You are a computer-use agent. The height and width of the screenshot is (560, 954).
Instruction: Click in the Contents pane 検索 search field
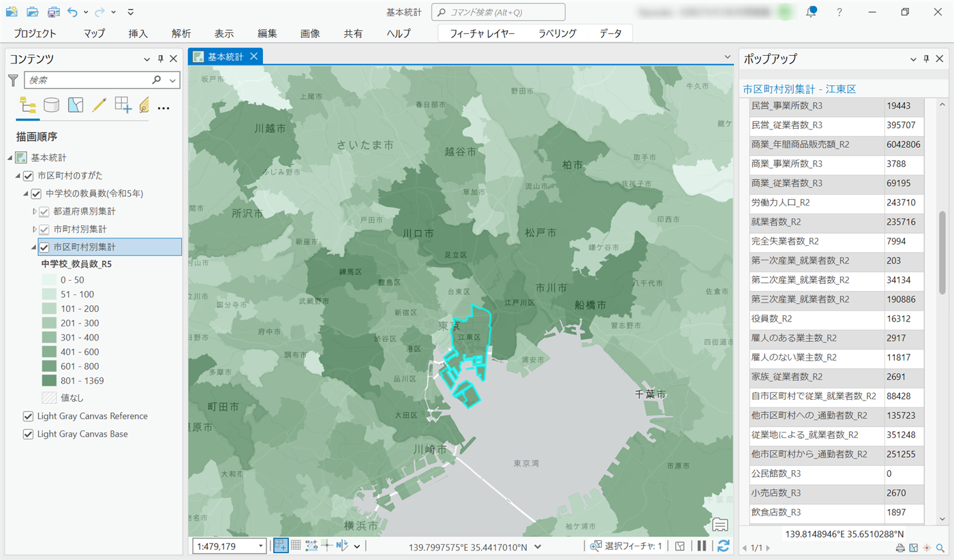[x=89, y=80]
